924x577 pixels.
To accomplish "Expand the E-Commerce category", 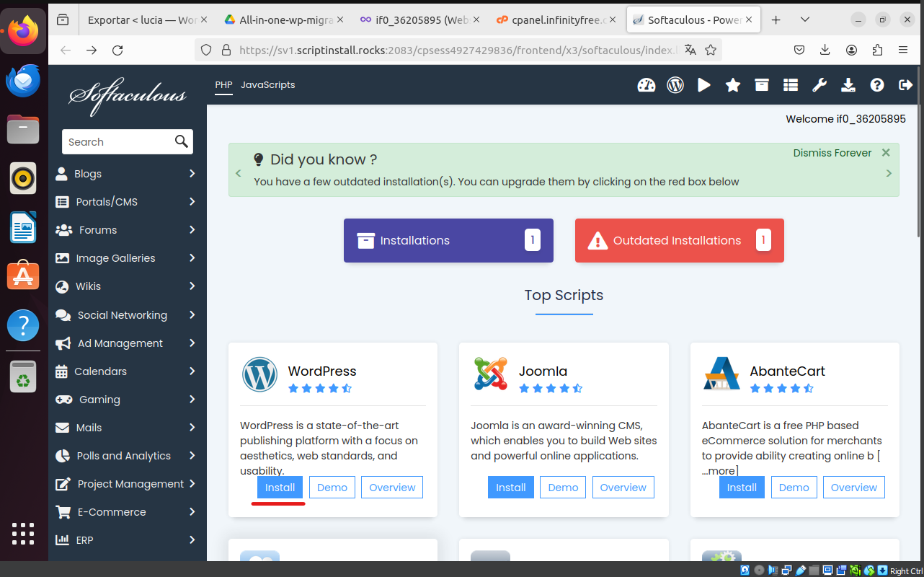I will pos(127,512).
